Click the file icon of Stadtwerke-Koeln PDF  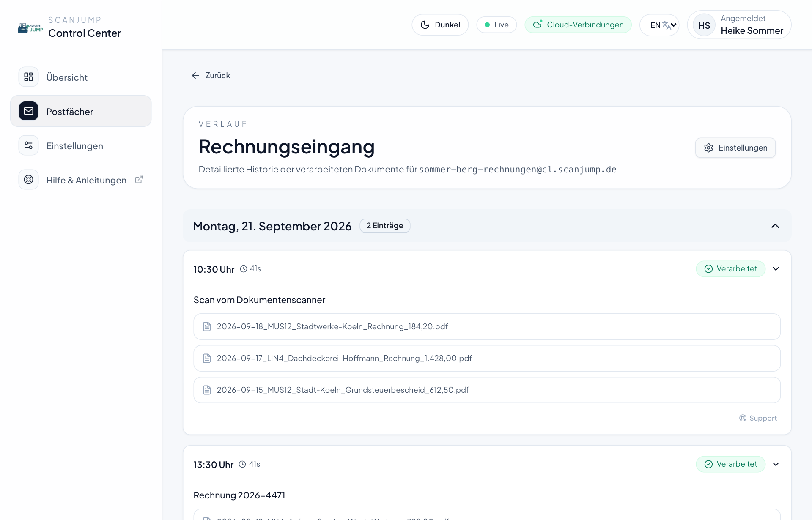[207, 326]
